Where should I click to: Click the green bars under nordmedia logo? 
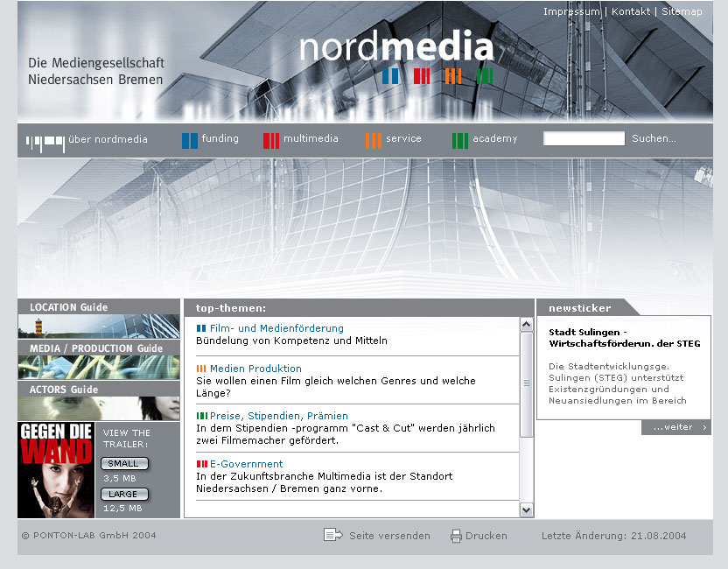[x=484, y=76]
